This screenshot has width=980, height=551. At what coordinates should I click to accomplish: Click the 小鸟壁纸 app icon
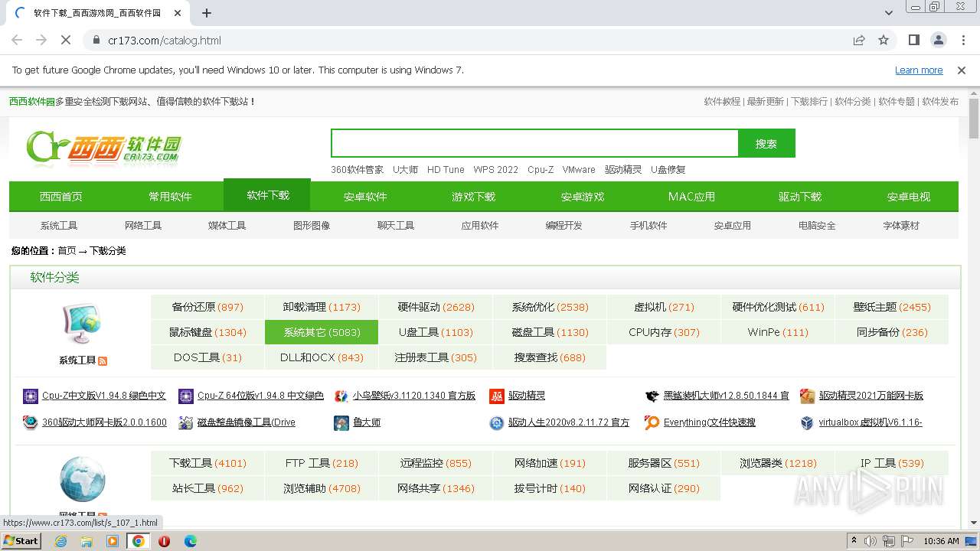(341, 396)
